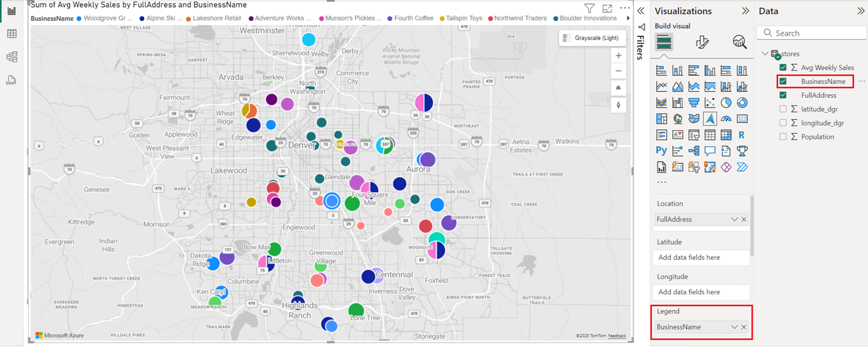Open FullAddress dropdown in Location well
Screen dimensions: 868x347
pyautogui.click(x=734, y=220)
